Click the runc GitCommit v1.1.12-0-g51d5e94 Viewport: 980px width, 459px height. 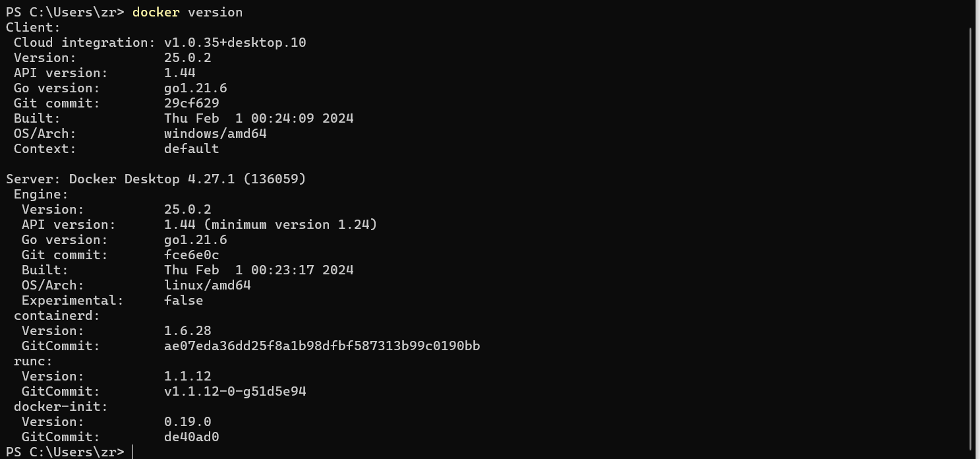(x=235, y=392)
